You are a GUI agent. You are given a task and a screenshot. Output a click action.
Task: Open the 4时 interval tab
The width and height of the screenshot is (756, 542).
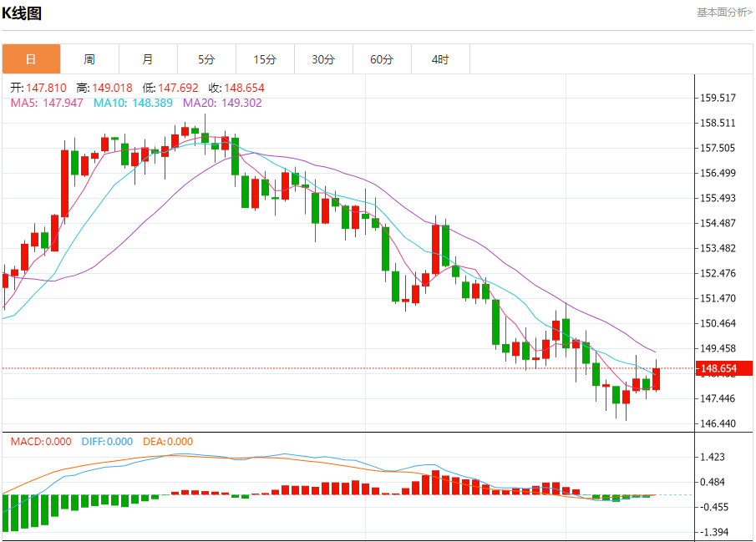pos(440,59)
